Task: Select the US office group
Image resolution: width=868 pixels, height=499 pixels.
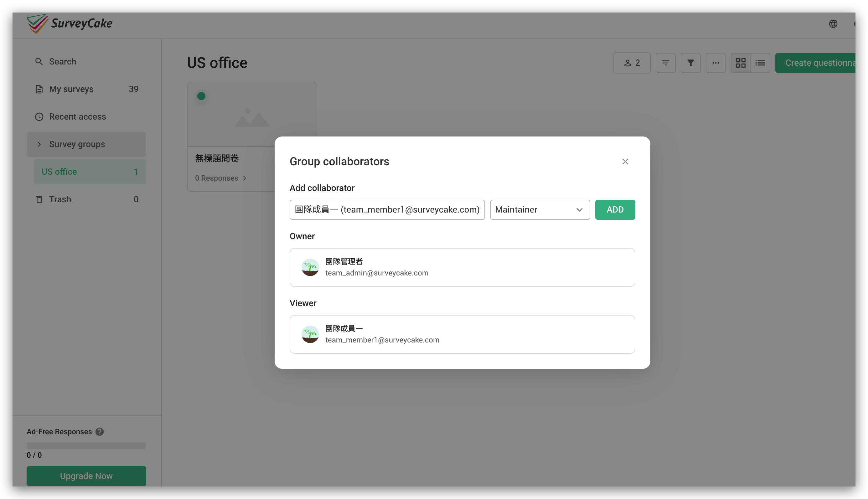Action: [x=90, y=172]
